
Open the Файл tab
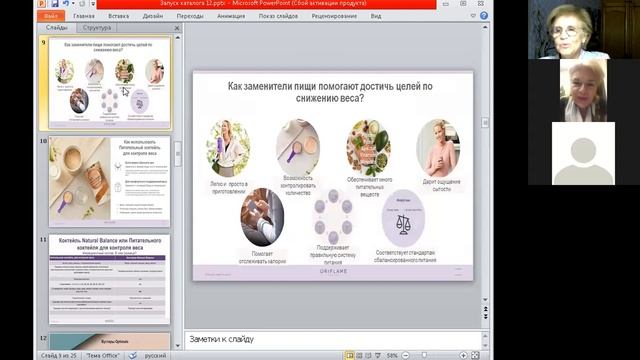pyautogui.click(x=51, y=16)
